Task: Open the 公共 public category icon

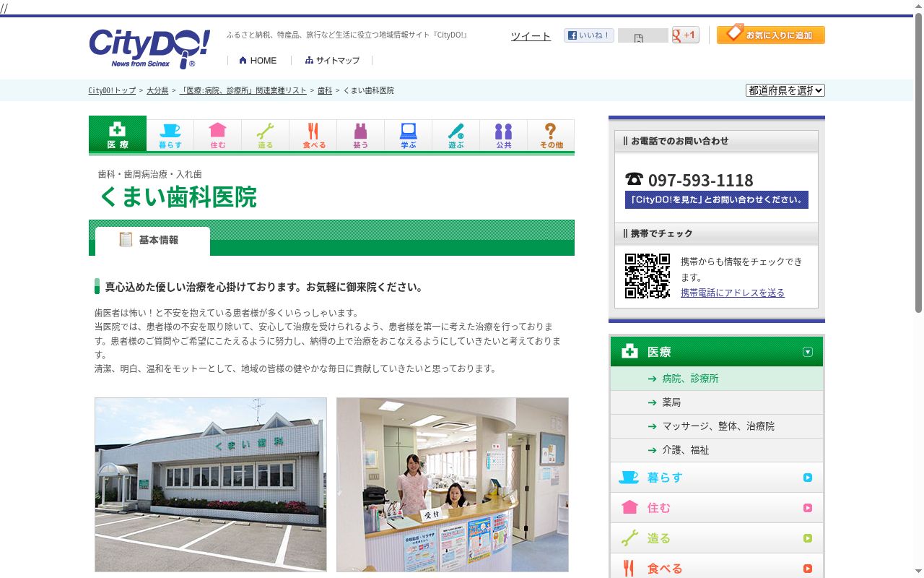Action: [x=504, y=135]
